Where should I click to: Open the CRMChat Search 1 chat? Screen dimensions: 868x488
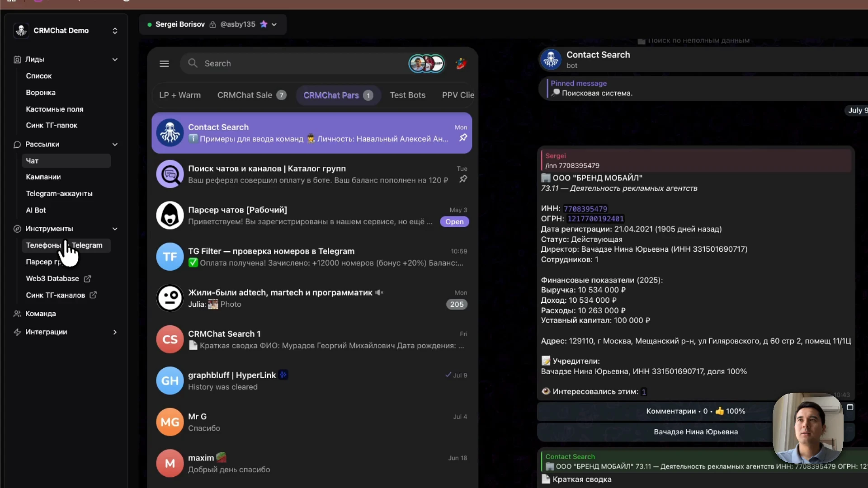[x=312, y=340]
